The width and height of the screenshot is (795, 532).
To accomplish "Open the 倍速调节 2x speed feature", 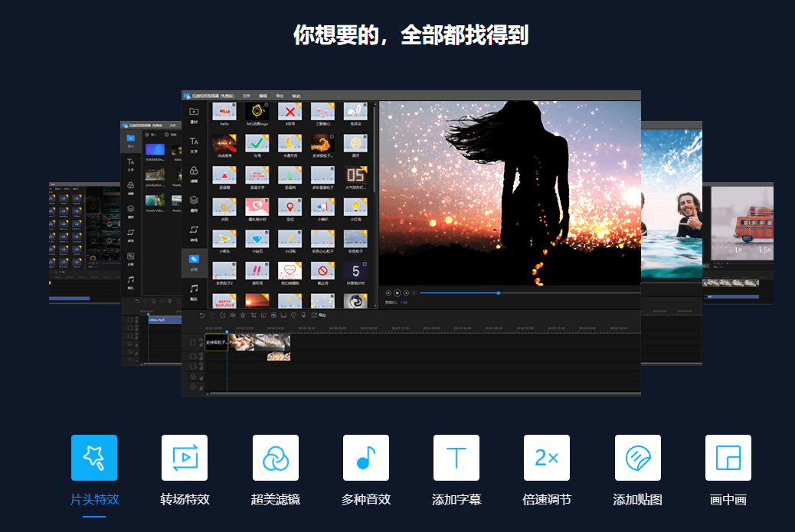I will point(547,471).
